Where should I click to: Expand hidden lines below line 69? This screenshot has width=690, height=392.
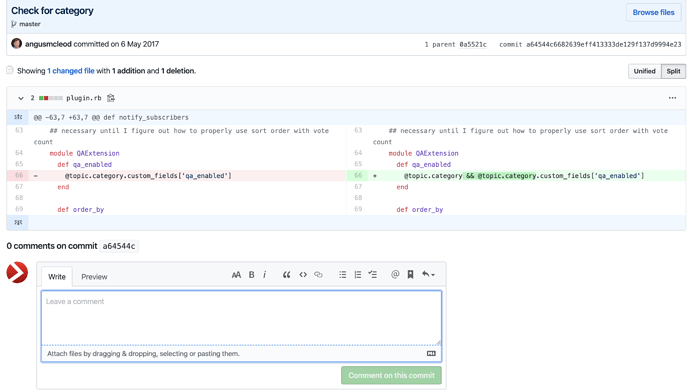[x=18, y=222]
